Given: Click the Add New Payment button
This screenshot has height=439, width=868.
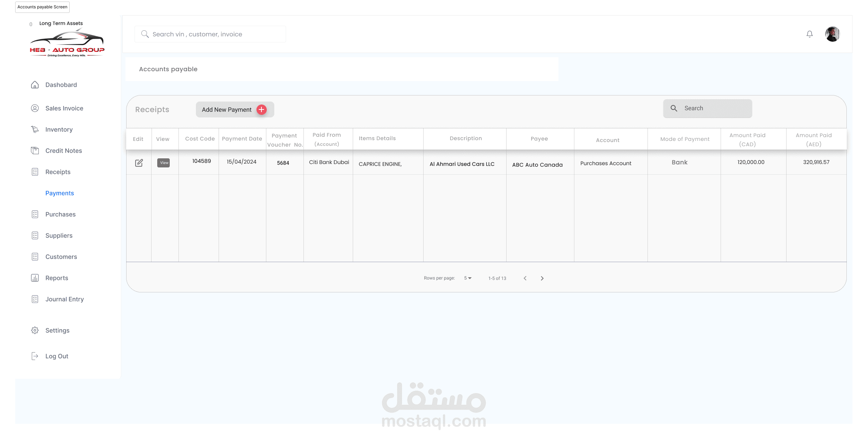Looking at the screenshot, I should tap(227, 109).
